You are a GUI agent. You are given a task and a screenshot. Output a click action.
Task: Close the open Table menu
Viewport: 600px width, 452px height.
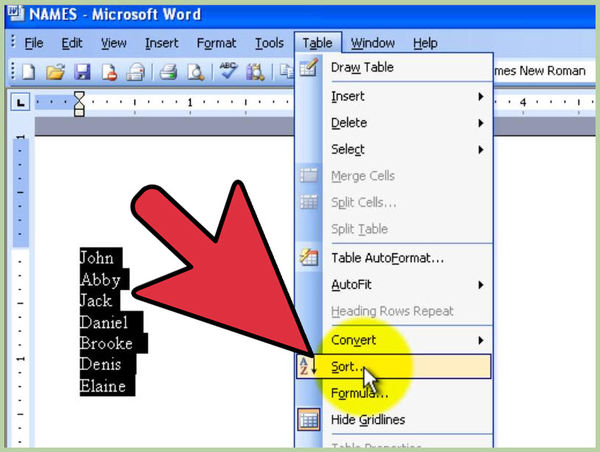click(x=318, y=43)
